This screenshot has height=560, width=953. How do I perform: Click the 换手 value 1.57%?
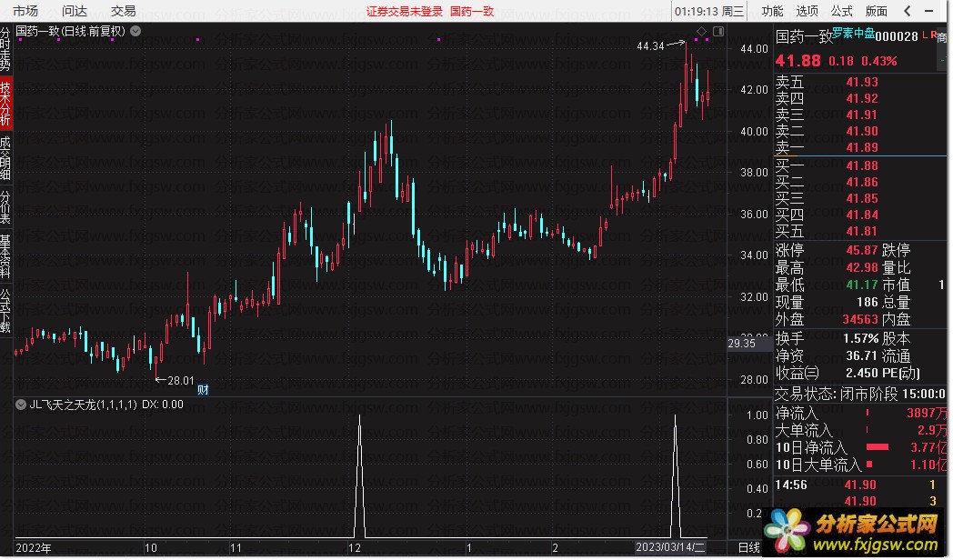pyautogui.click(x=860, y=339)
